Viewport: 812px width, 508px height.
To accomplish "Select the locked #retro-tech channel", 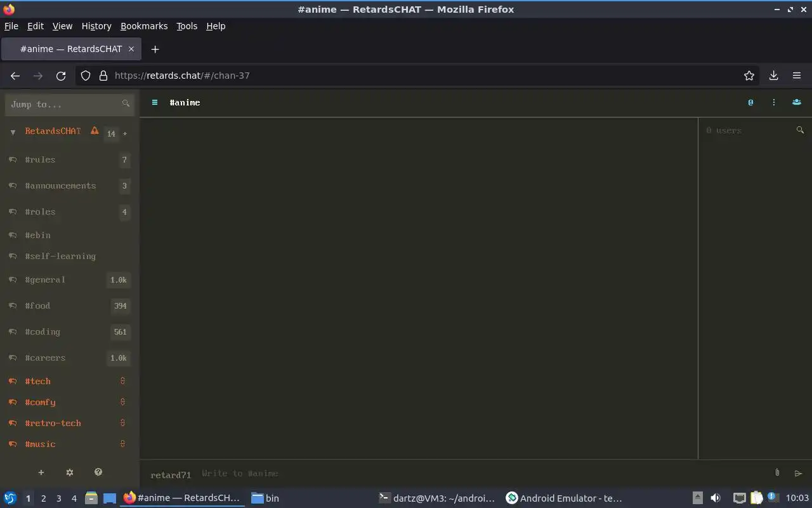I will point(70,423).
